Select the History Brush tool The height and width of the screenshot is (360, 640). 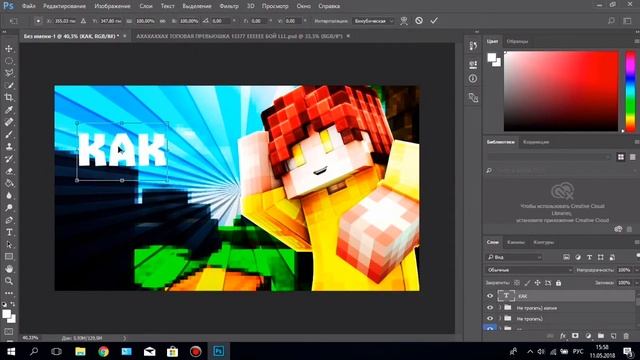[9, 159]
